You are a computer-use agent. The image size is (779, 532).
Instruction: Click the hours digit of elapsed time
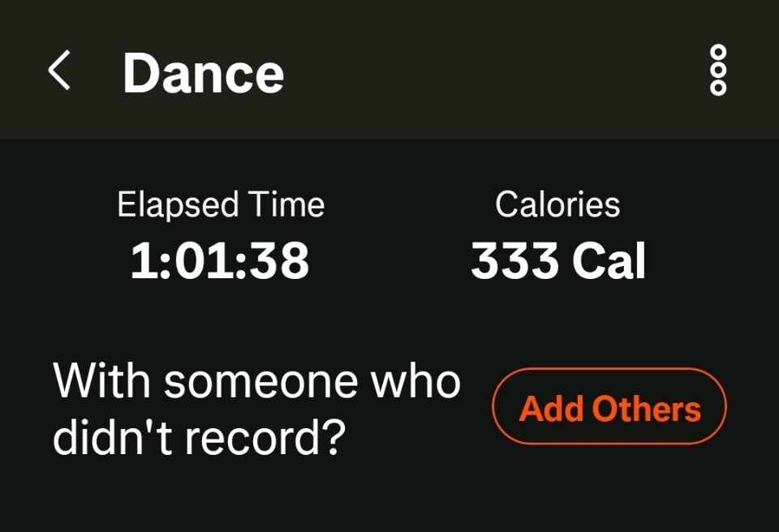(x=143, y=261)
